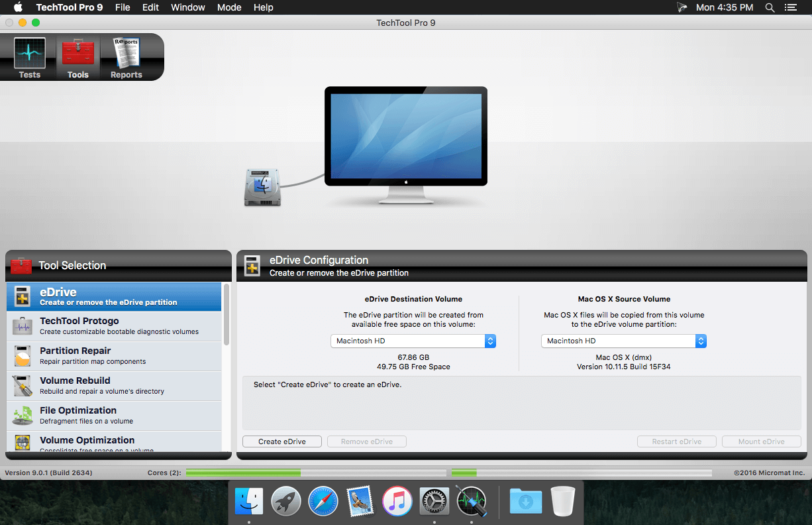Click the Select "Create eDrive" status message
Screen dimensions: 812x525
click(328, 384)
